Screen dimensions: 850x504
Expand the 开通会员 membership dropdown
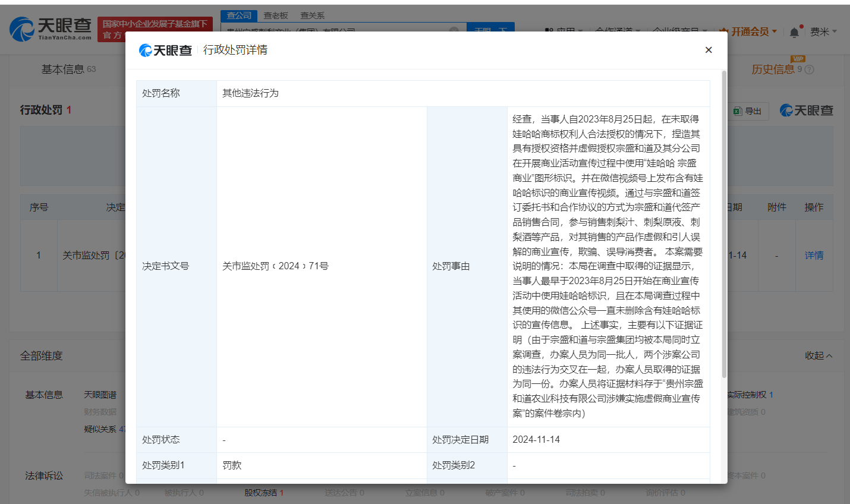[x=749, y=31]
